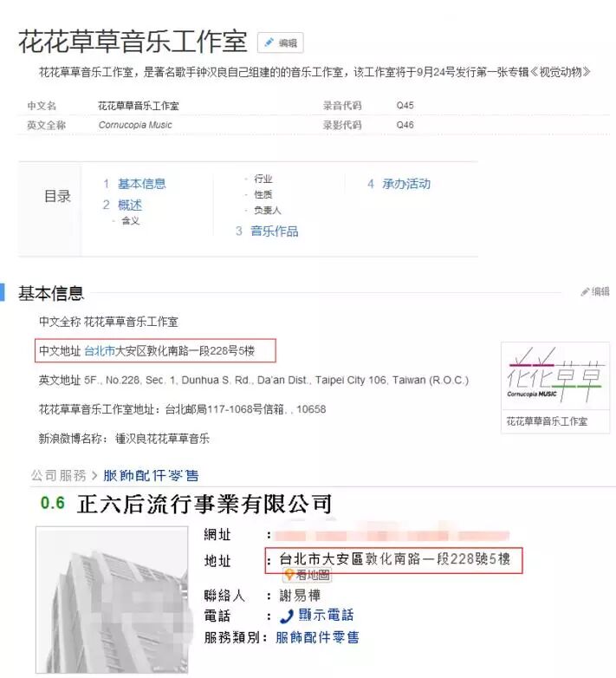Open the 台北市 link in 中文地址
Image resolution: width=616 pixels, height=678 pixels.
pos(100,350)
